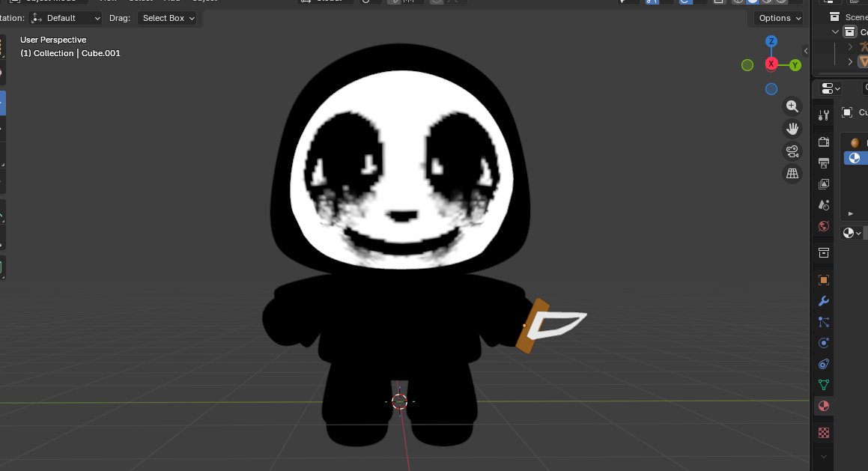Image resolution: width=868 pixels, height=471 pixels.
Task: Open the Properties editor type dropdown
Action: pyautogui.click(x=831, y=88)
